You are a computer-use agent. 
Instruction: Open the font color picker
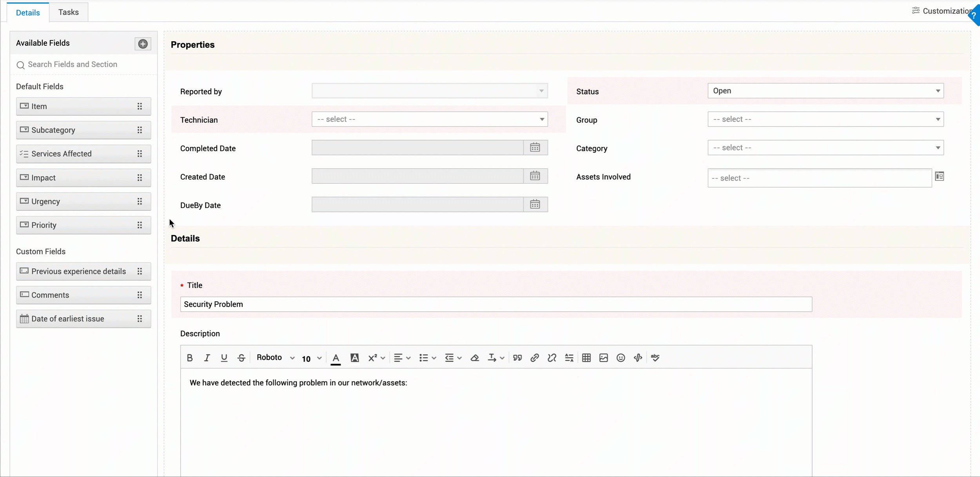pyautogui.click(x=336, y=358)
